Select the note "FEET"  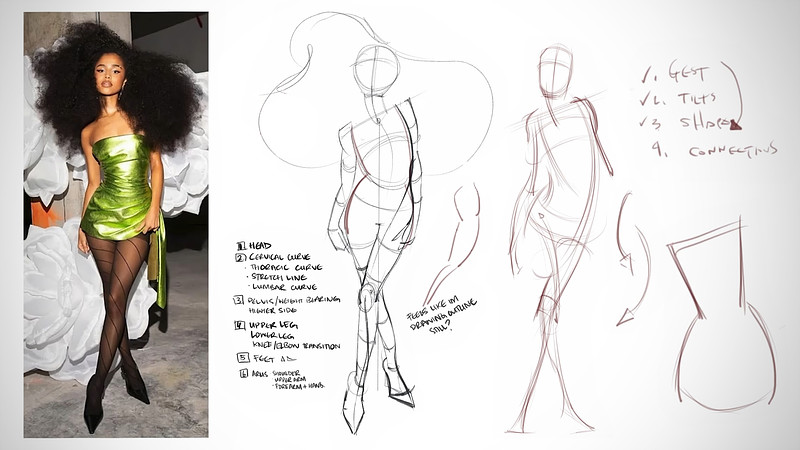[264, 359]
